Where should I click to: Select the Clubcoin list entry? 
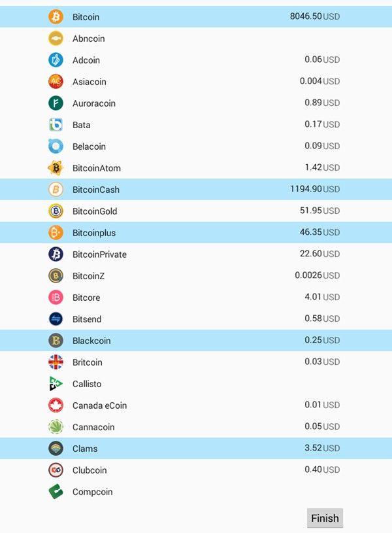[x=90, y=470]
